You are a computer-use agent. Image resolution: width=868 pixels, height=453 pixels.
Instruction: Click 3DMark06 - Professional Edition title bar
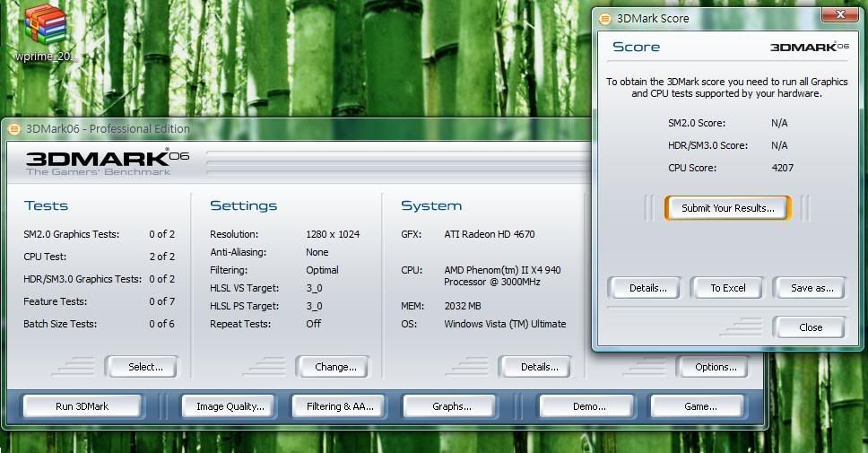pos(299,129)
